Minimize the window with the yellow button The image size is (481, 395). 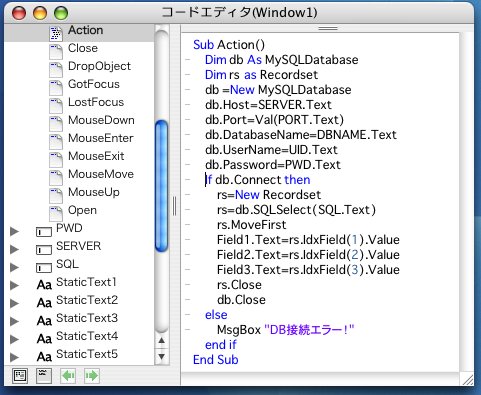pos(40,13)
